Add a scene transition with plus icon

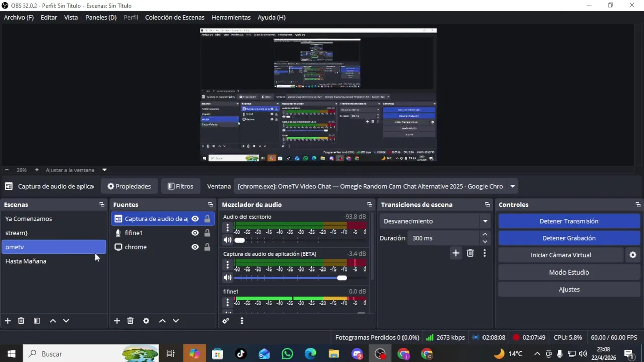(x=456, y=253)
